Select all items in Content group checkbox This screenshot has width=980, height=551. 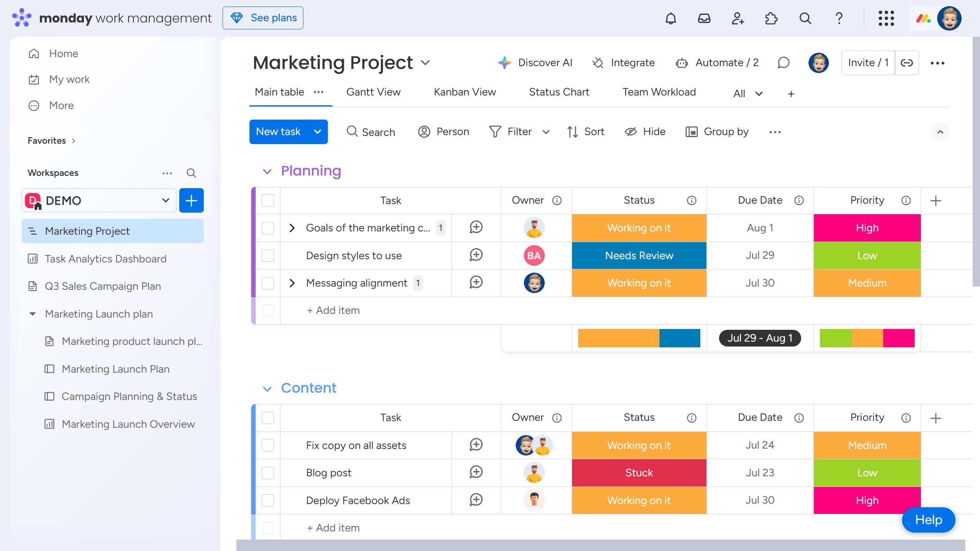click(x=268, y=418)
